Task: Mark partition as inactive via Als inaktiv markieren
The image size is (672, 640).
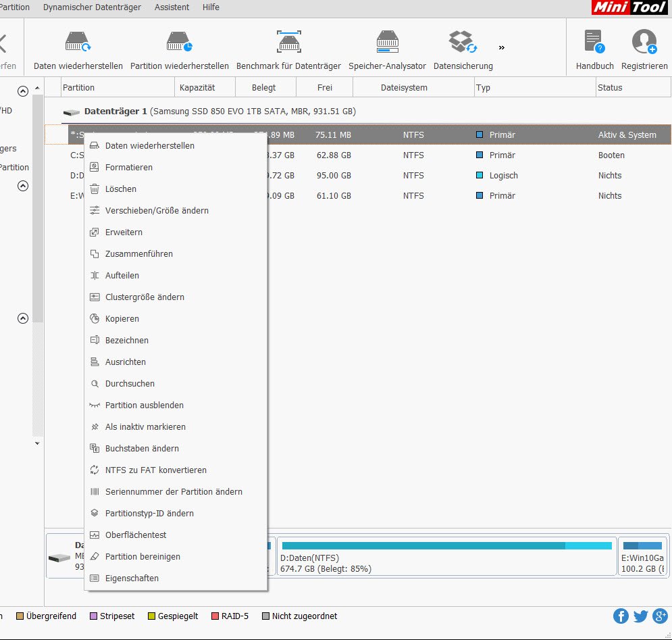Action: click(x=145, y=426)
